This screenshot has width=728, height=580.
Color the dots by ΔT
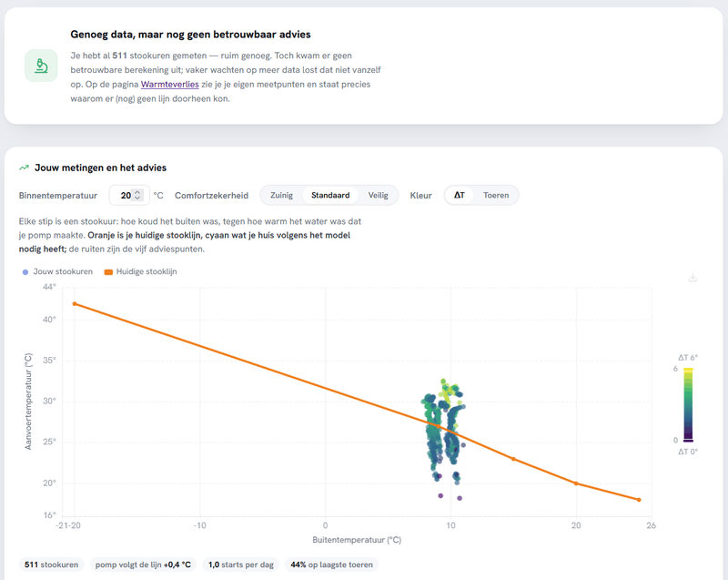(460, 196)
